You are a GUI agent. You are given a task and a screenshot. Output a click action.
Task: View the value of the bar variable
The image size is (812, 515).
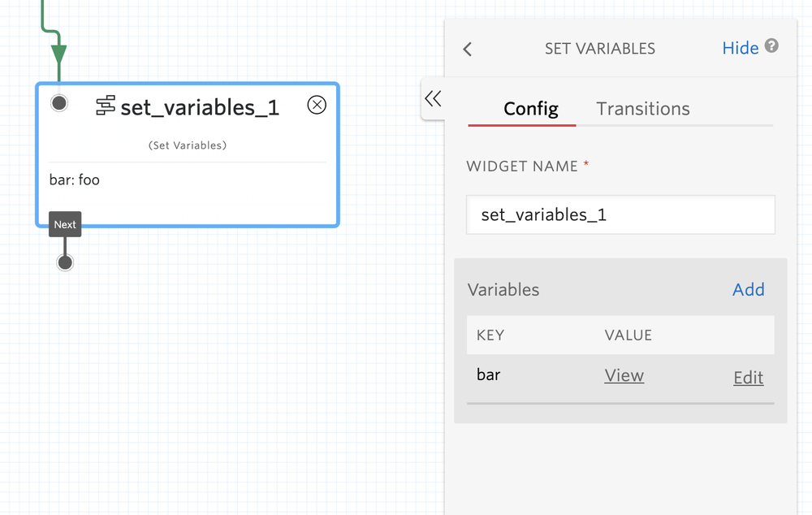click(624, 375)
